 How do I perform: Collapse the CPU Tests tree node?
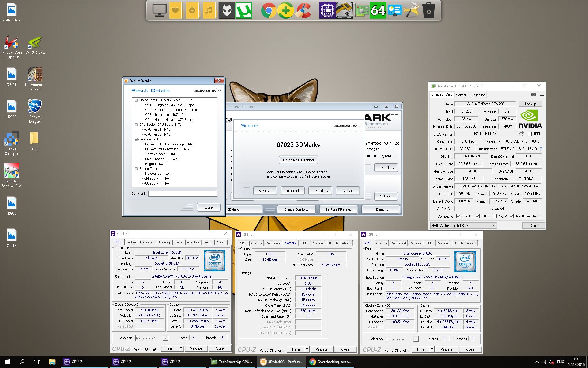136,125
